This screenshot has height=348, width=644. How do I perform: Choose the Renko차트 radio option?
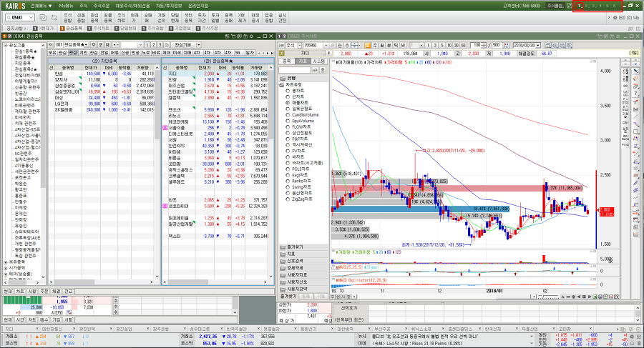[301, 181]
